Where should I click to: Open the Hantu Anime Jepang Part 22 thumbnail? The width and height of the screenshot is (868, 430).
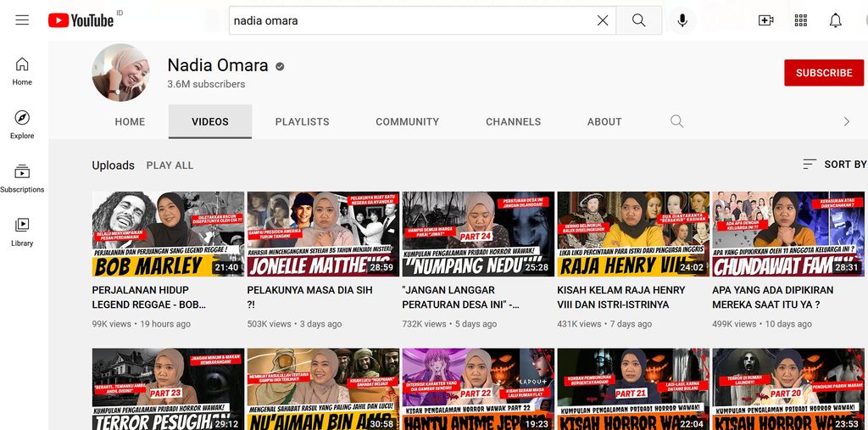click(478, 389)
